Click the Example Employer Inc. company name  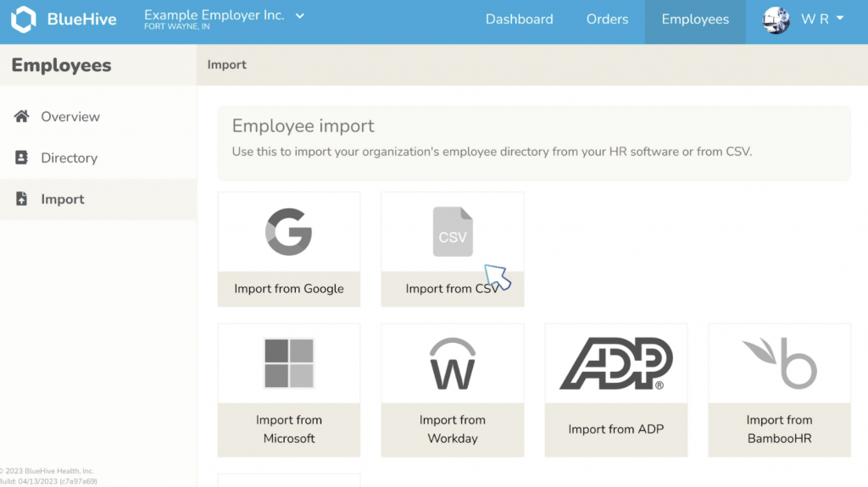tap(214, 15)
